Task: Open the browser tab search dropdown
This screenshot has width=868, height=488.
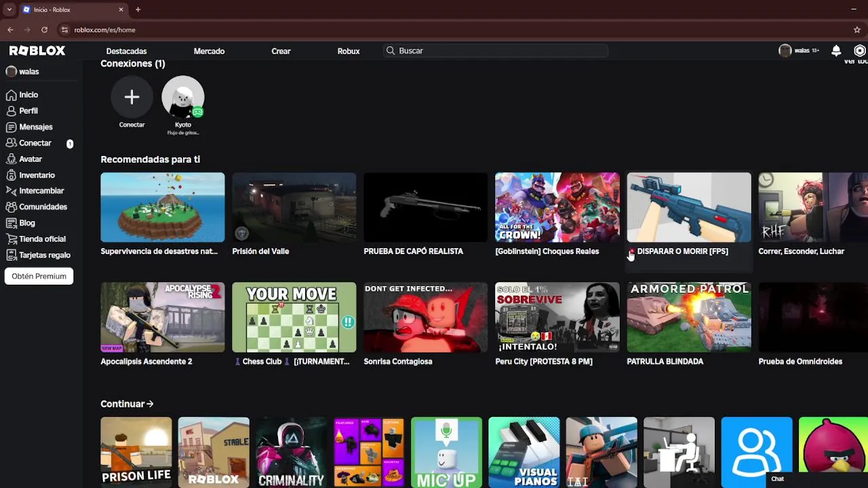Action: point(9,9)
